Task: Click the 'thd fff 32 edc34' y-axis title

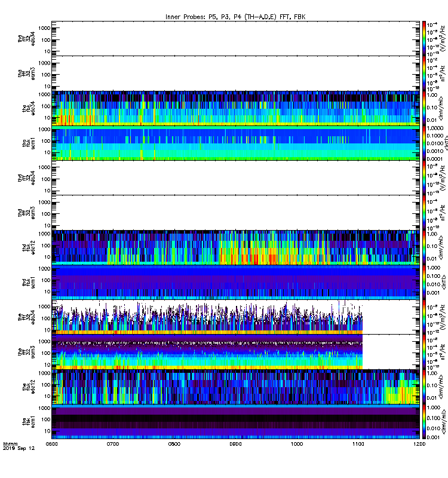Action: coord(26,177)
